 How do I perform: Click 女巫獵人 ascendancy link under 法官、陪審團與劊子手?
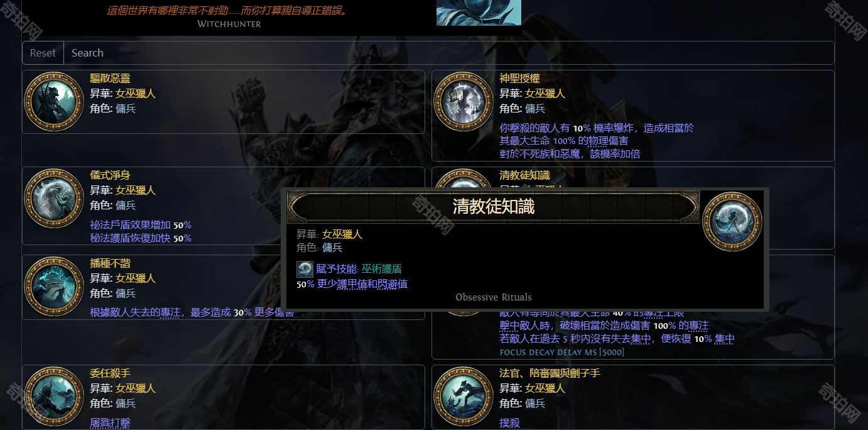545,389
